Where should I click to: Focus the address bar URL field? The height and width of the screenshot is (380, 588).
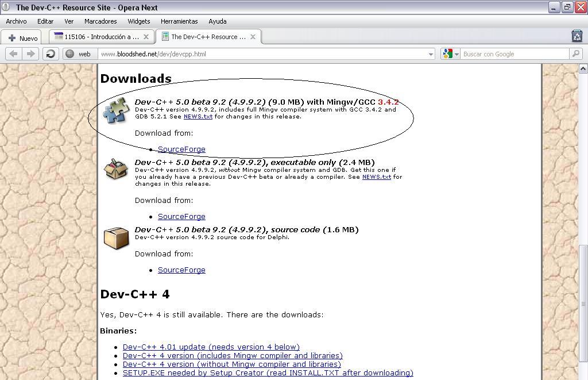pos(262,54)
